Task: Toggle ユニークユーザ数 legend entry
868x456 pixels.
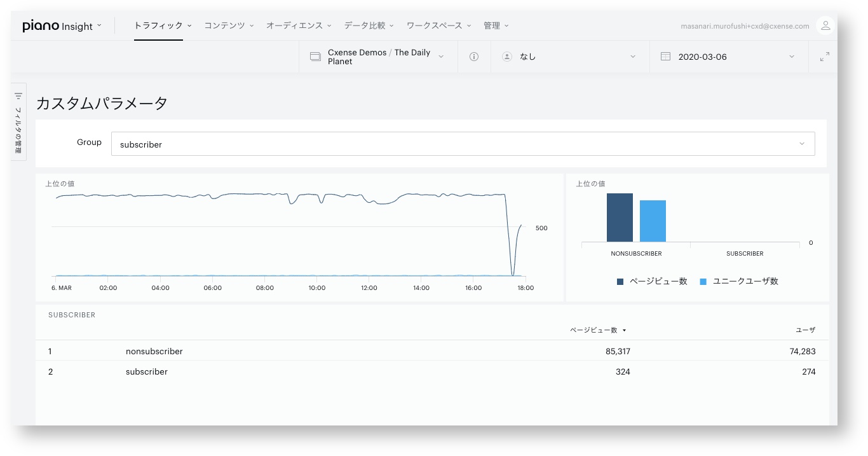Action: point(739,281)
